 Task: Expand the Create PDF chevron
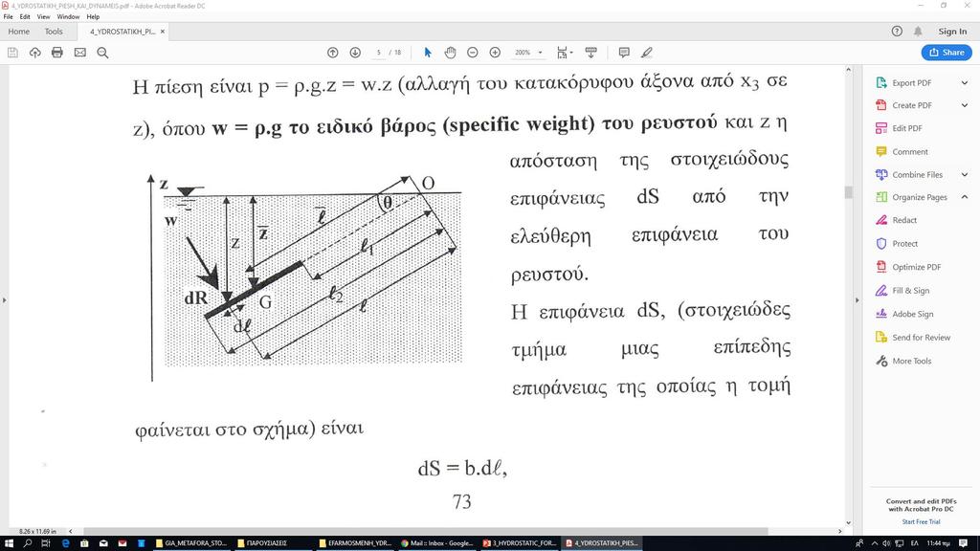click(965, 105)
